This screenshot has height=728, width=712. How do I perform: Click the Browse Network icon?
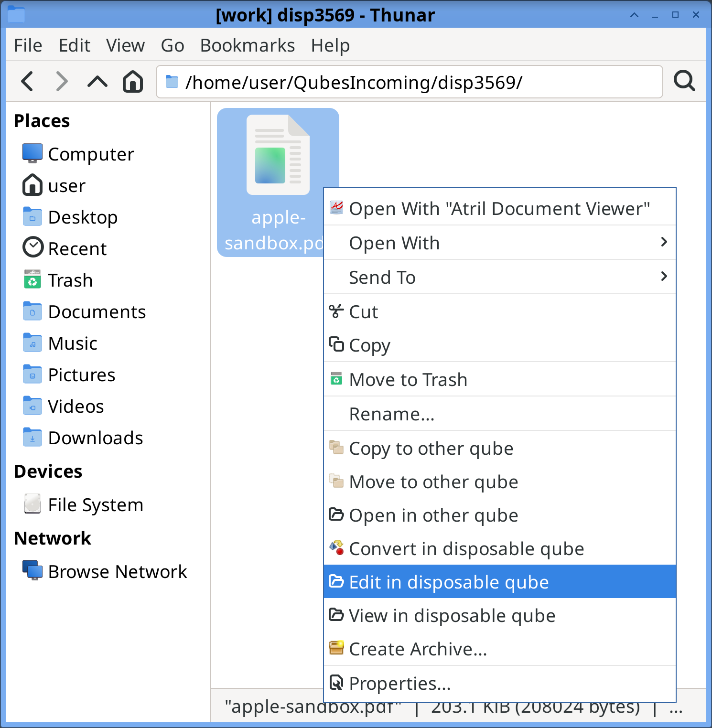pyautogui.click(x=32, y=571)
